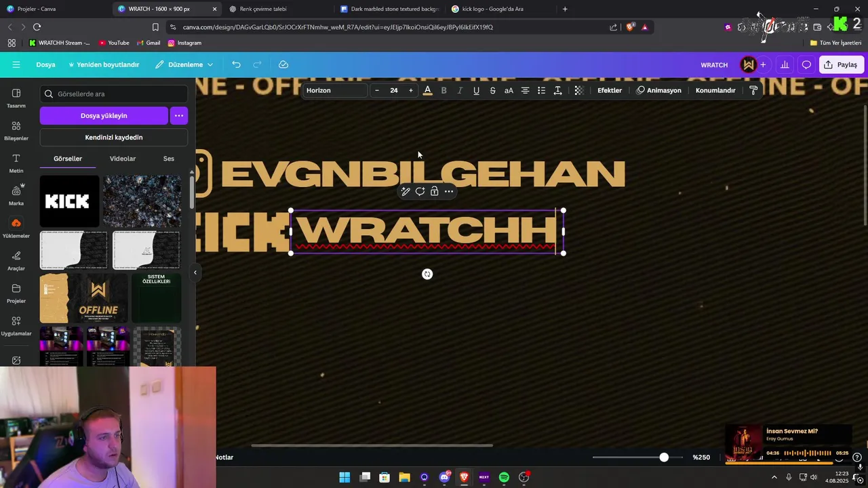
Task: Click the Paylaş share button
Action: 840,64
